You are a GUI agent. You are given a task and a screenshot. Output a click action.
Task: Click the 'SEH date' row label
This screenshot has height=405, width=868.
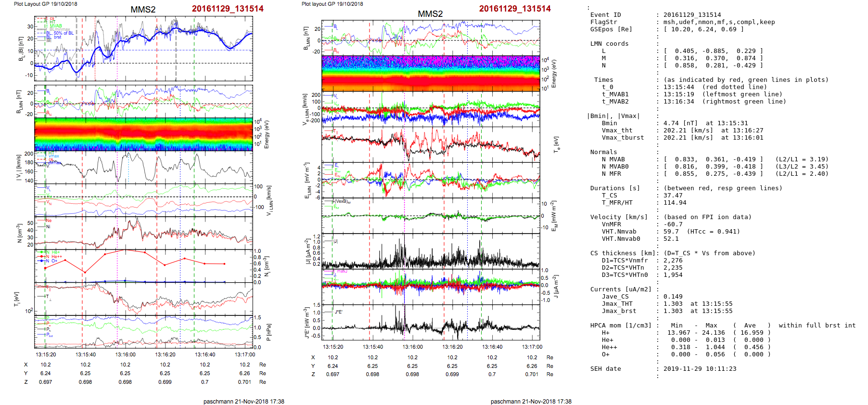(x=605, y=369)
